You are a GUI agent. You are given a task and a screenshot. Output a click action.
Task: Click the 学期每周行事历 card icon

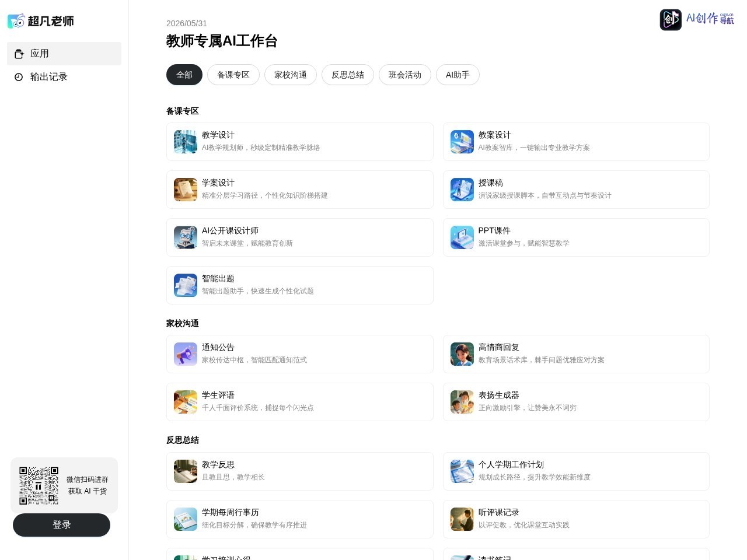186,519
